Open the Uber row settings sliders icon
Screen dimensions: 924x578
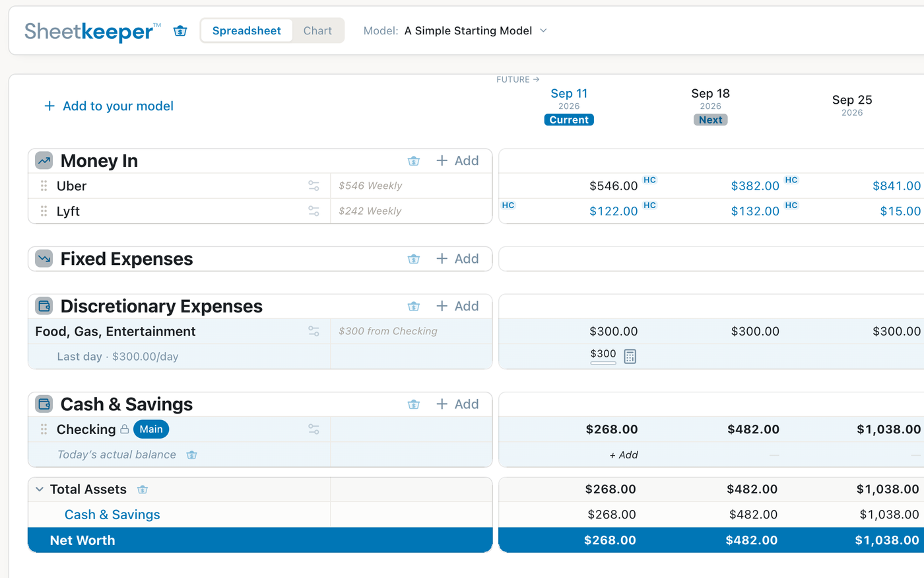point(313,186)
